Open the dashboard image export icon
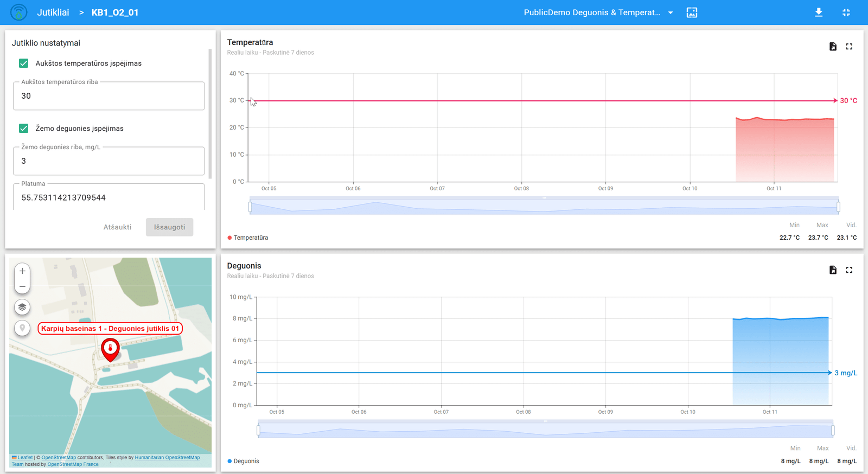This screenshot has width=868, height=474. pos(692,12)
